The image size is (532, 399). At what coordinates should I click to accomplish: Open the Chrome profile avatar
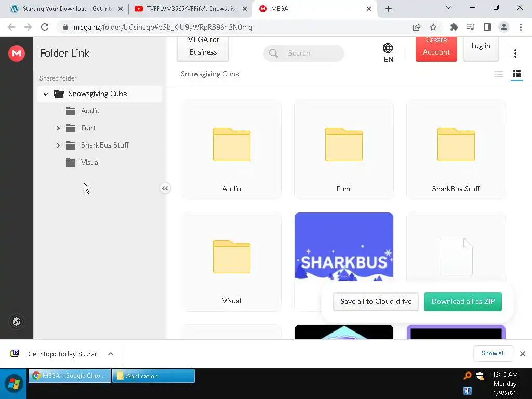click(x=504, y=27)
